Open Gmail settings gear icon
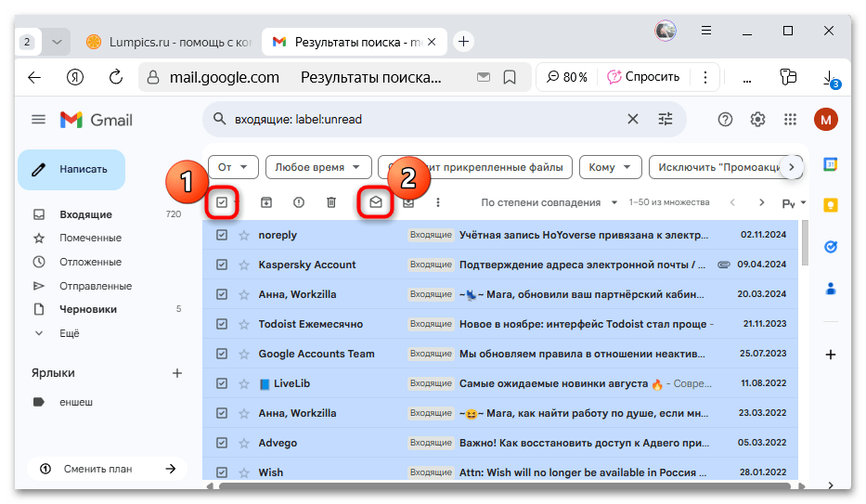This screenshot has width=866, height=504. point(757,119)
